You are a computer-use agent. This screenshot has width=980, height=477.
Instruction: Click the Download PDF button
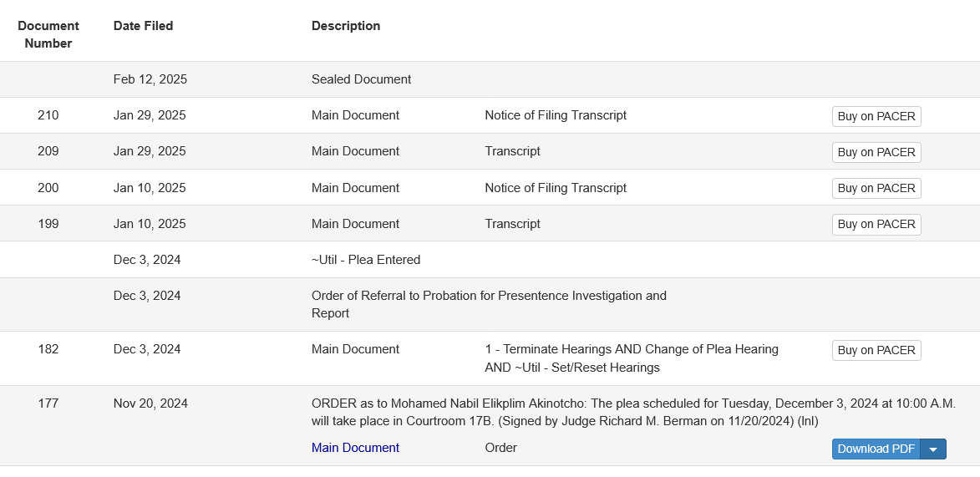click(x=876, y=449)
